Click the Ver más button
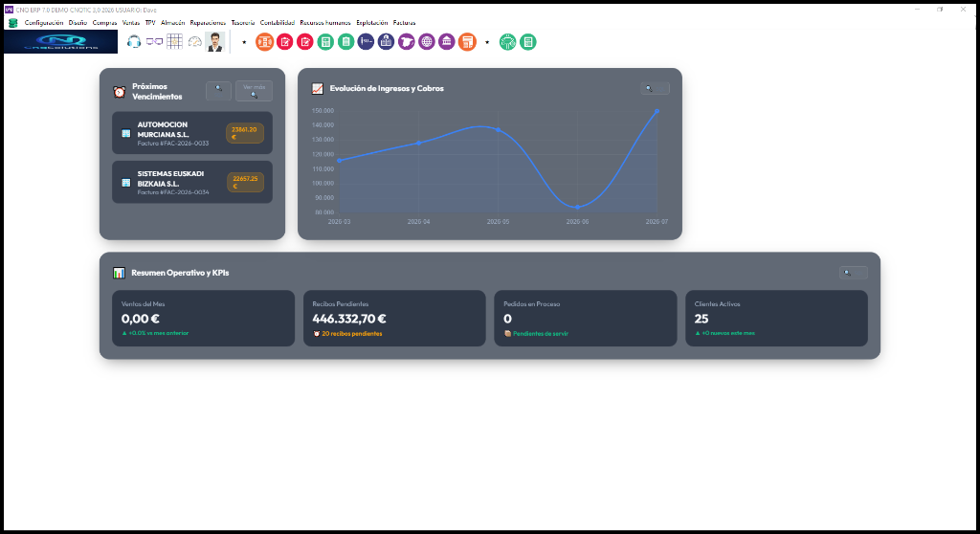This screenshot has width=980, height=534. click(254, 91)
